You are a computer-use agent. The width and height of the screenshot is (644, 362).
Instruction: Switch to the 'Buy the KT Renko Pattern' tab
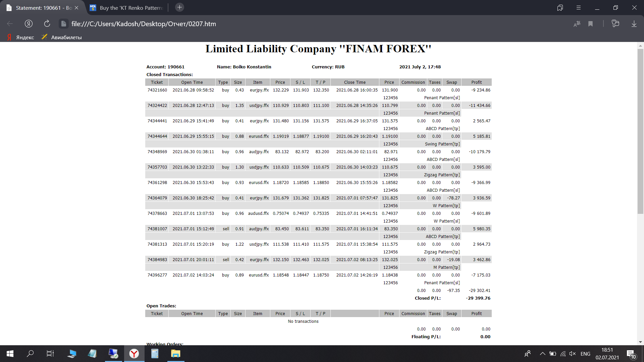(131, 8)
